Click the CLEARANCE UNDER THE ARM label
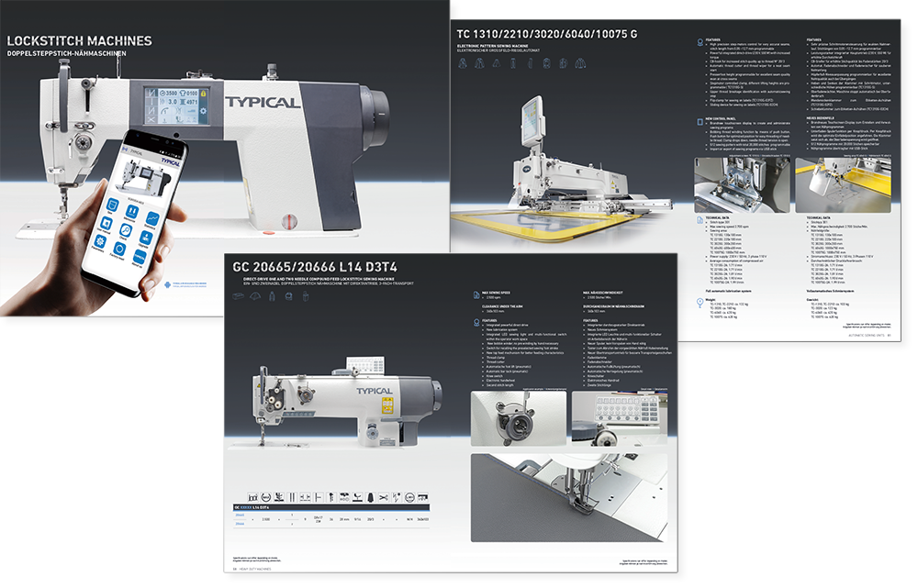This screenshot has width=918, height=588. coord(502,306)
